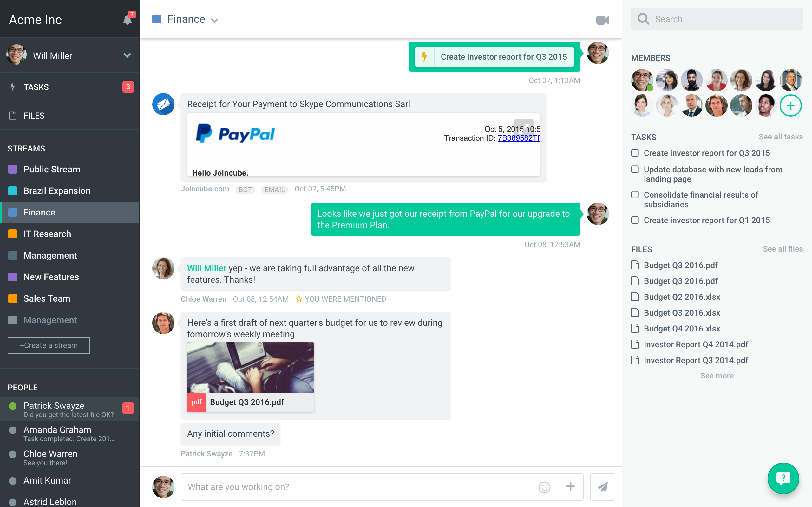Click the What are you working on input field

363,486
